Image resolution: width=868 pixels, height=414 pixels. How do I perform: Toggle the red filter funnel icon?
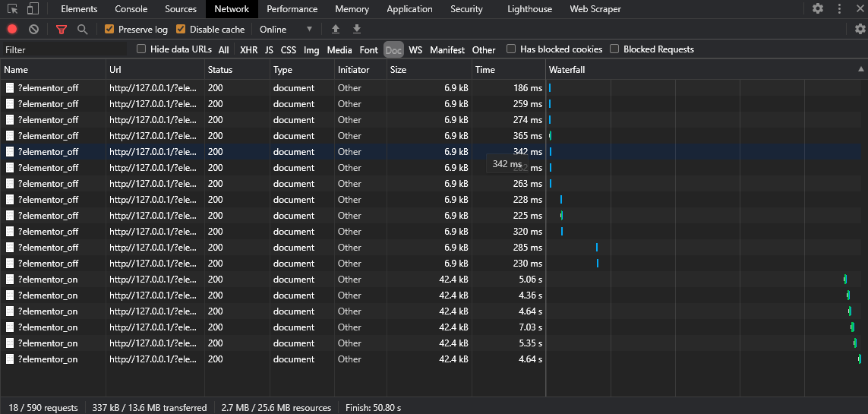click(x=62, y=30)
